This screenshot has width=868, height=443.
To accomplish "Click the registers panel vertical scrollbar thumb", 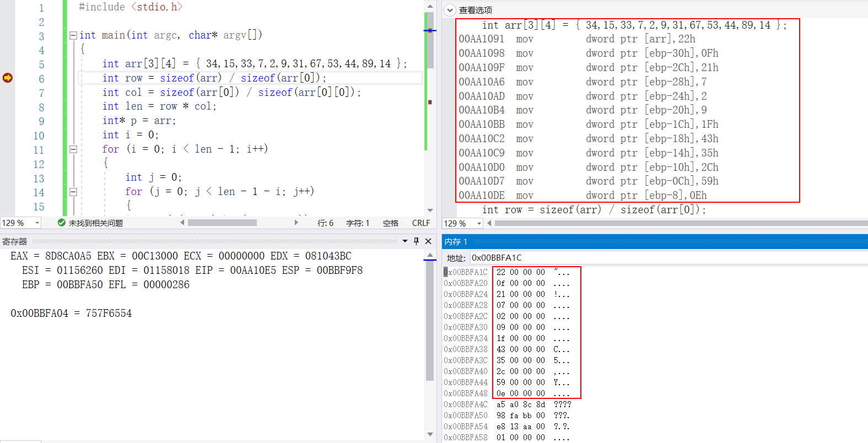I will [x=430, y=321].
